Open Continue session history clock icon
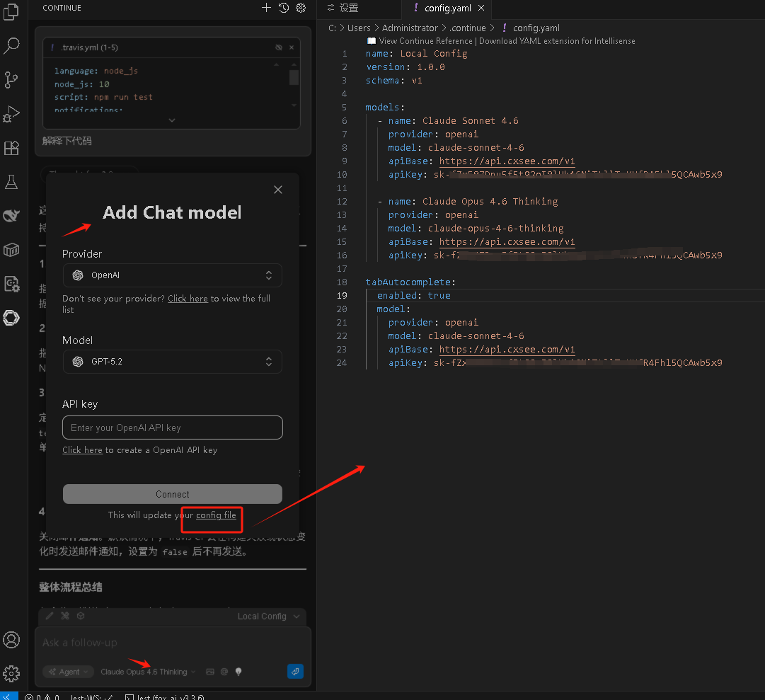This screenshot has width=765, height=700. tap(284, 7)
